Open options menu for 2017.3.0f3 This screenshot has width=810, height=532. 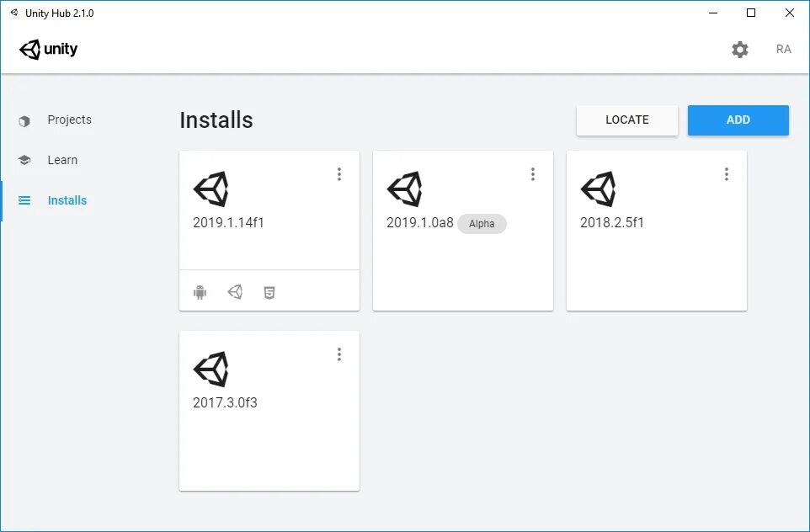coord(339,354)
